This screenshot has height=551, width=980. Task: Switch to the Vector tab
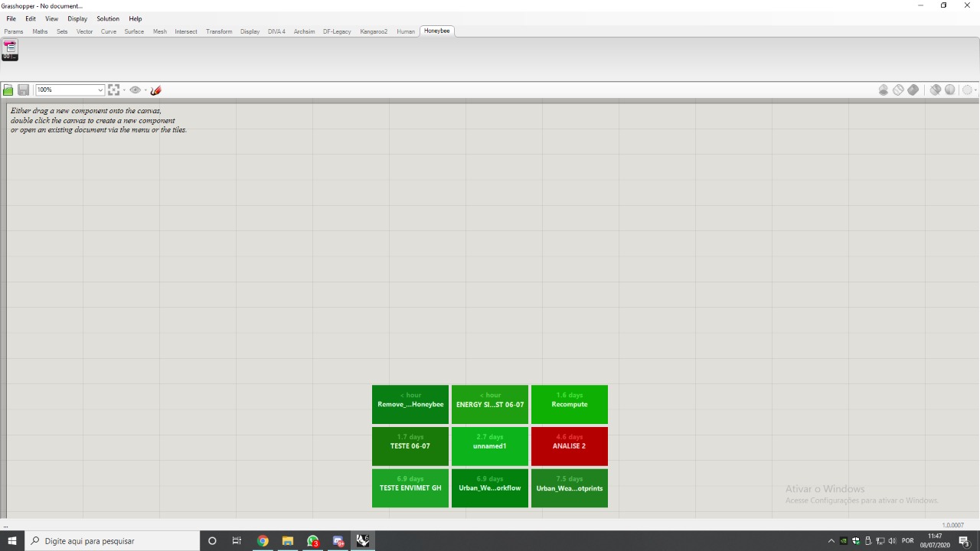click(84, 31)
